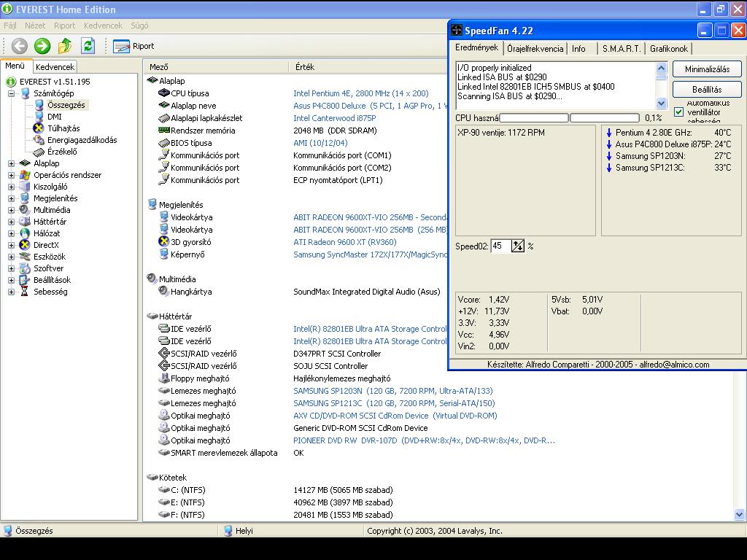Open the Kedvencek menu in the menu bar
This screenshot has height=560, width=747.
click(103, 26)
